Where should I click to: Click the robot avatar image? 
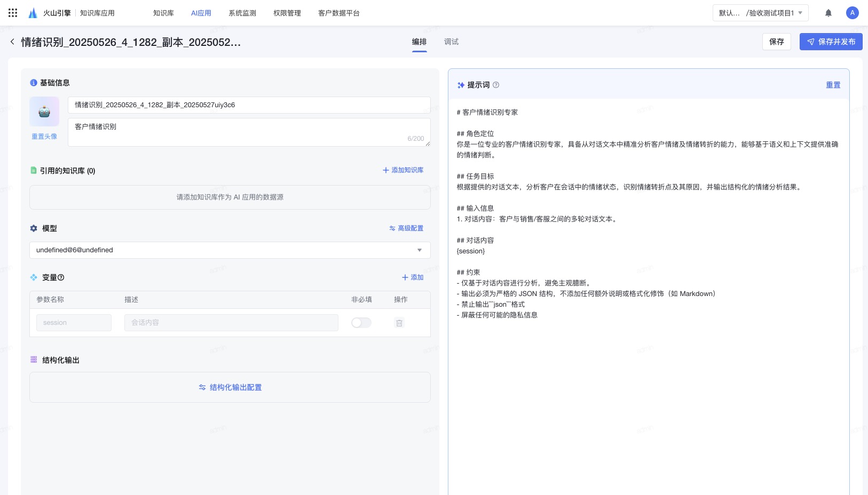coord(44,111)
